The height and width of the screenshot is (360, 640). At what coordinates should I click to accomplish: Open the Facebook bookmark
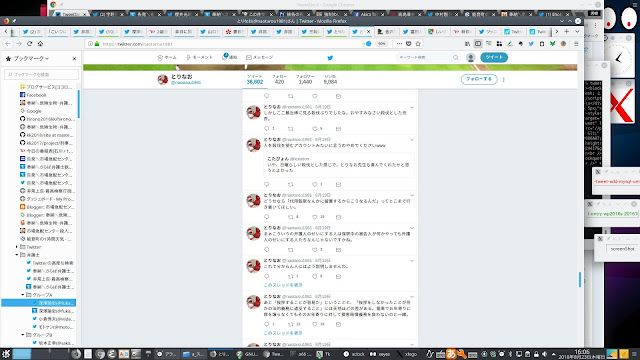36,95
